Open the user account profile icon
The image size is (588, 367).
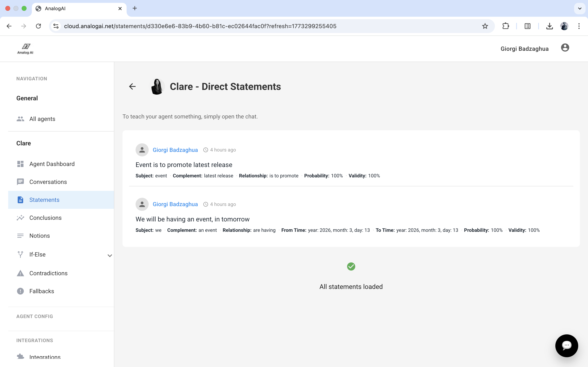[x=565, y=48]
